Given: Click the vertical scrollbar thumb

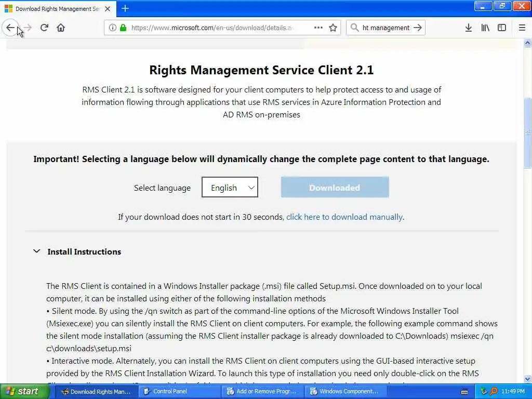Looking at the screenshot, I should pos(527,132).
